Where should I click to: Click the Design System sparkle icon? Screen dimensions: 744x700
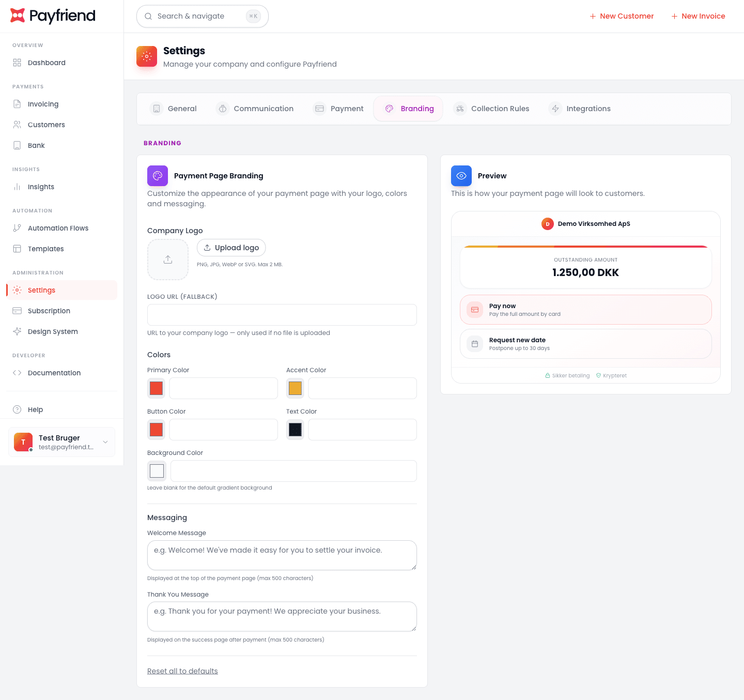tap(17, 331)
